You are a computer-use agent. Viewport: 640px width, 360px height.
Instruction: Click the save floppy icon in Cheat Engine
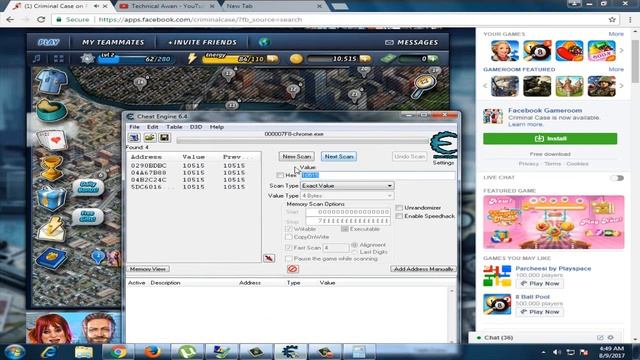(164, 138)
